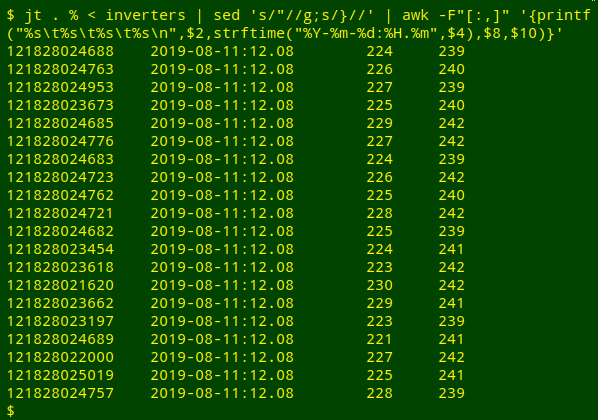This screenshot has height=420, width=598.
Task: Click the 'sed' command word
Action: coord(227,15)
